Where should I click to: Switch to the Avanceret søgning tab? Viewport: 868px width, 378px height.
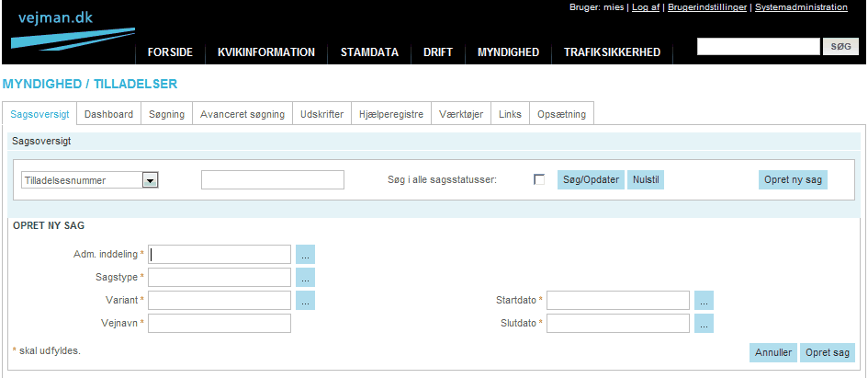click(x=242, y=115)
